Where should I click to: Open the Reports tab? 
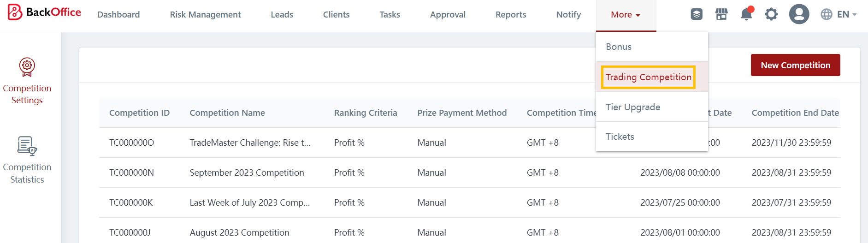(x=511, y=15)
